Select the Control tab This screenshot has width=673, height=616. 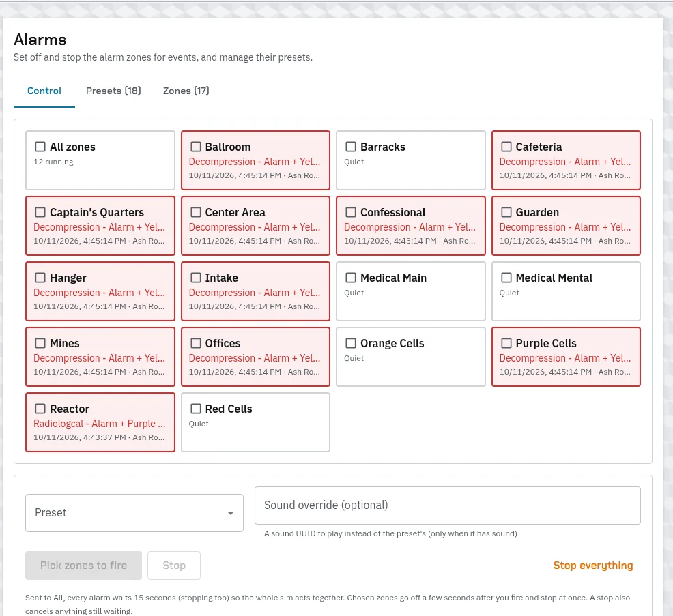click(x=44, y=91)
